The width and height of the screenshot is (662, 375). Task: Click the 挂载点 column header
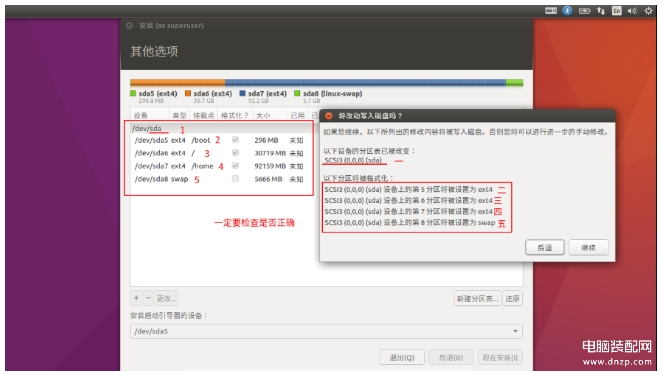click(x=203, y=115)
